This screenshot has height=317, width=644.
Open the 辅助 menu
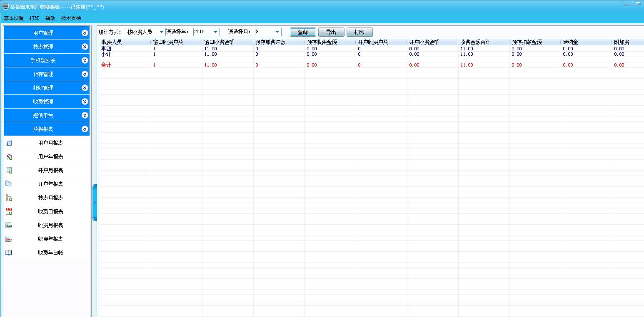click(50, 18)
